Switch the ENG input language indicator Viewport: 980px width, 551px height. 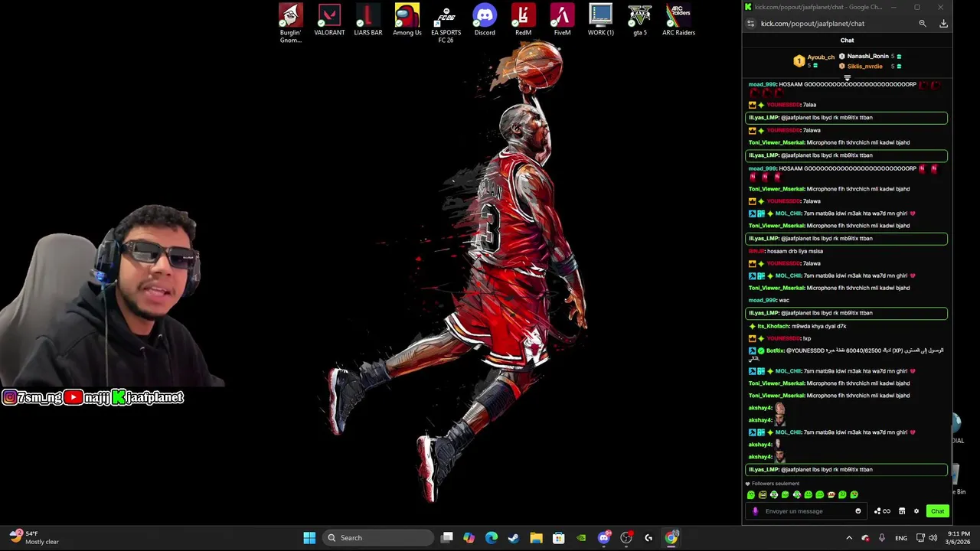(901, 538)
